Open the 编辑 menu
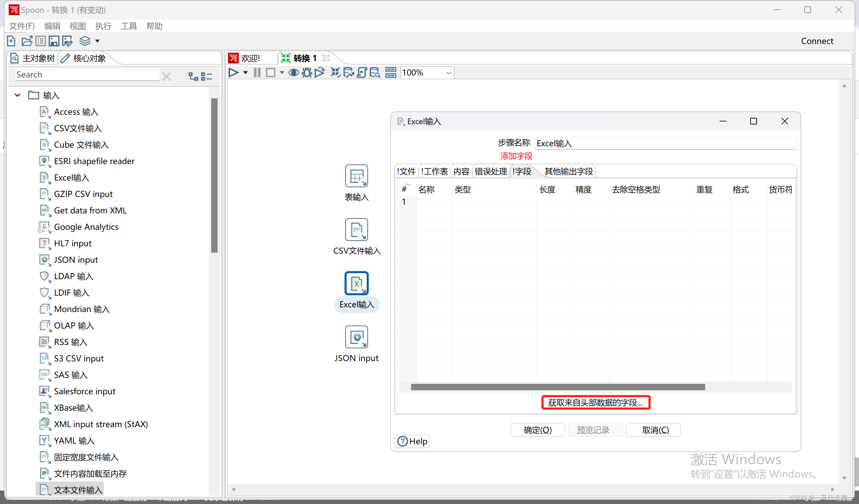Screen dimensions: 859x504 52,26
